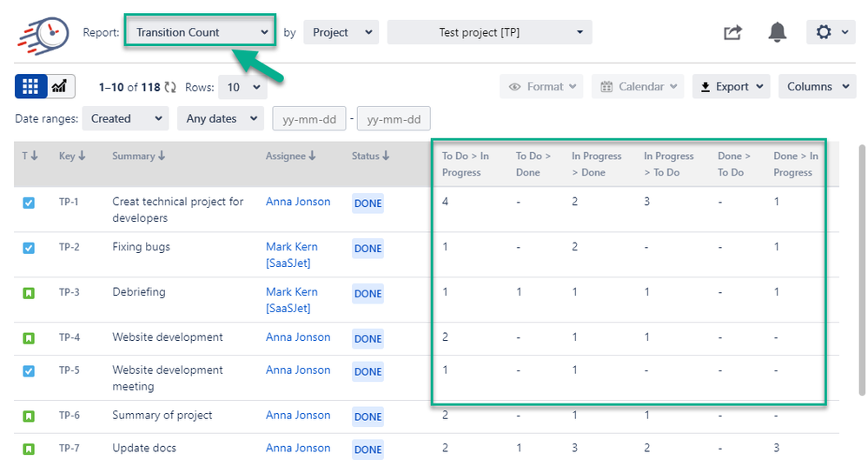The image size is (868, 460).
Task: Open Anna Jonson assignee link for TP-1
Action: (298, 202)
